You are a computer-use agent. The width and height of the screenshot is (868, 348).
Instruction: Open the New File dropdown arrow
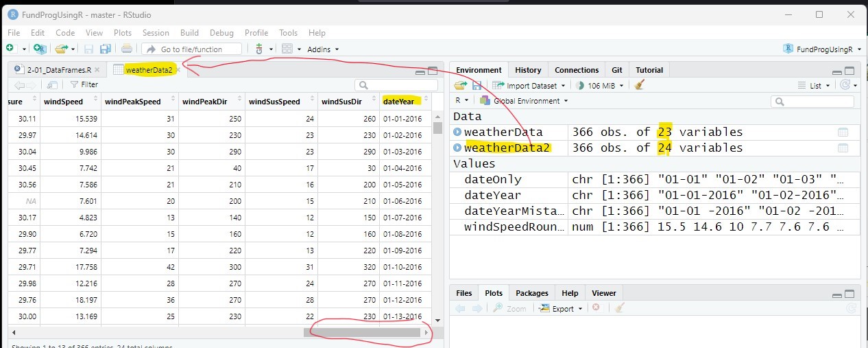pos(24,49)
